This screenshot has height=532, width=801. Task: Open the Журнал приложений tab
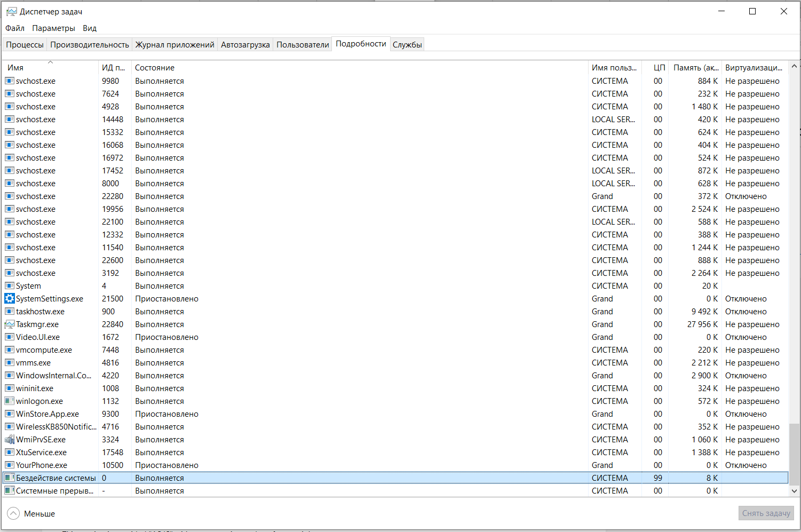[175, 44]
